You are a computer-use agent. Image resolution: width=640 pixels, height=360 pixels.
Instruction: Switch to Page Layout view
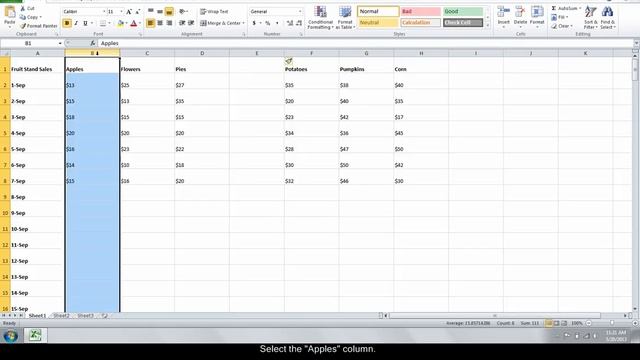(556, 323)
